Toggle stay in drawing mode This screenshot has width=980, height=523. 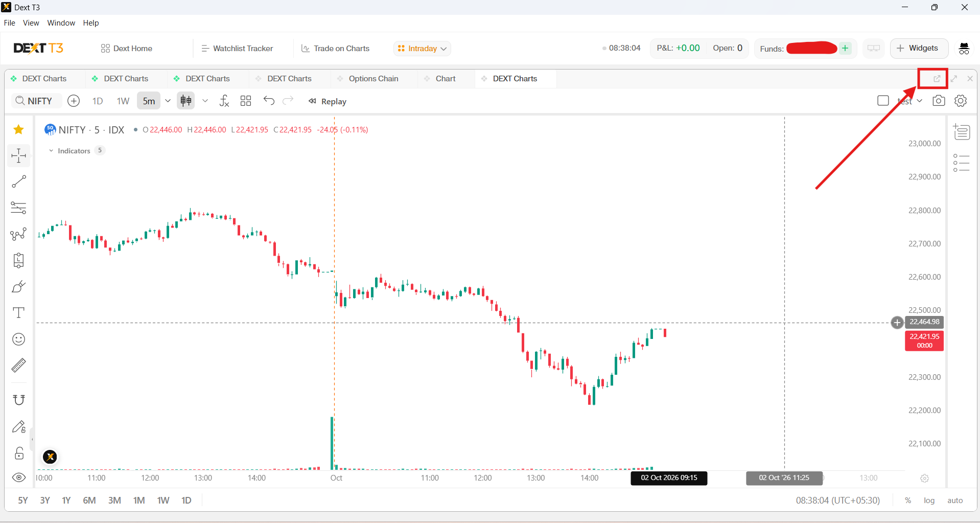19,427
